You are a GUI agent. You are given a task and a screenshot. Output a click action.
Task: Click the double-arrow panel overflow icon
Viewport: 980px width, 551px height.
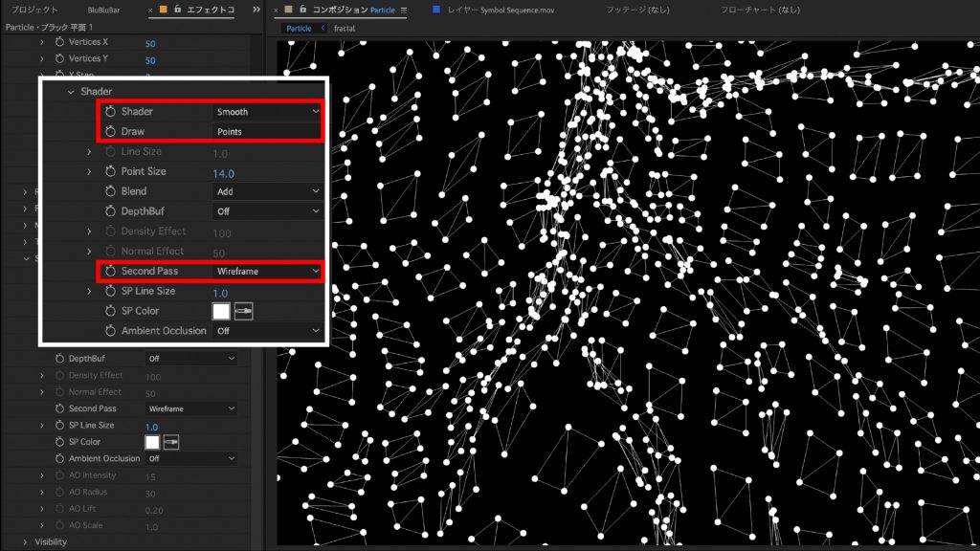[256, 10]
